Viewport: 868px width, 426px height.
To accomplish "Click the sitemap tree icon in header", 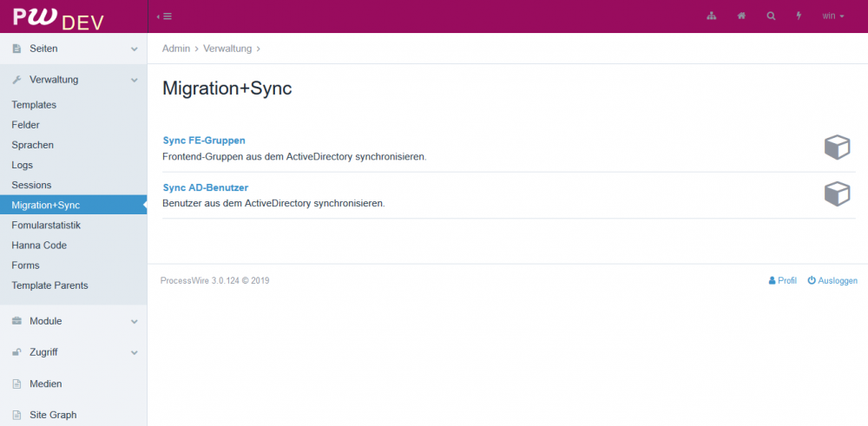I will click(711, 16).
